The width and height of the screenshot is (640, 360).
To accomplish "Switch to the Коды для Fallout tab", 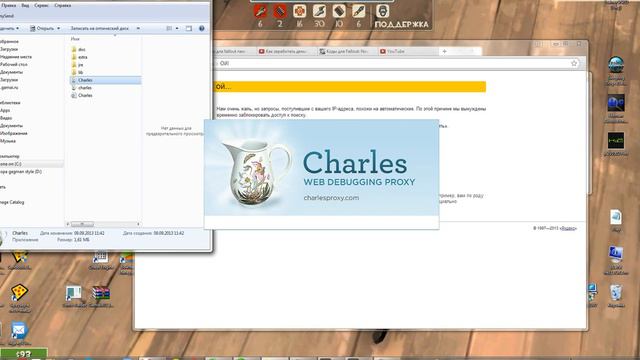I will click(x=347, y=51).
